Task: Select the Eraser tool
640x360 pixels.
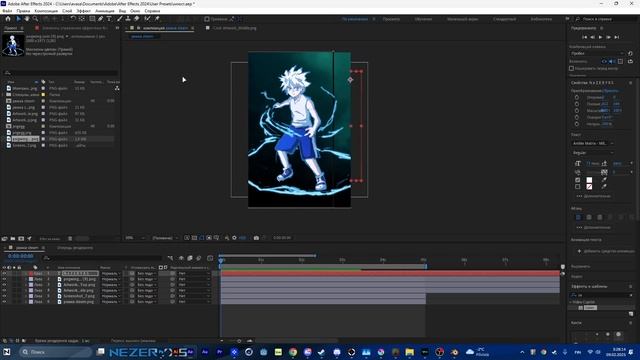Action: pos(137,19)
